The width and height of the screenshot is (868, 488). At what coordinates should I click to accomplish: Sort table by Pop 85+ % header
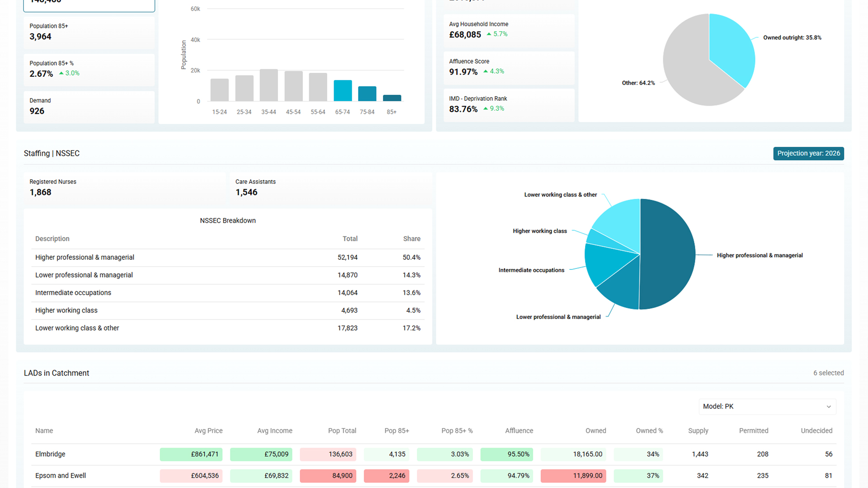(x=457, y=431)
